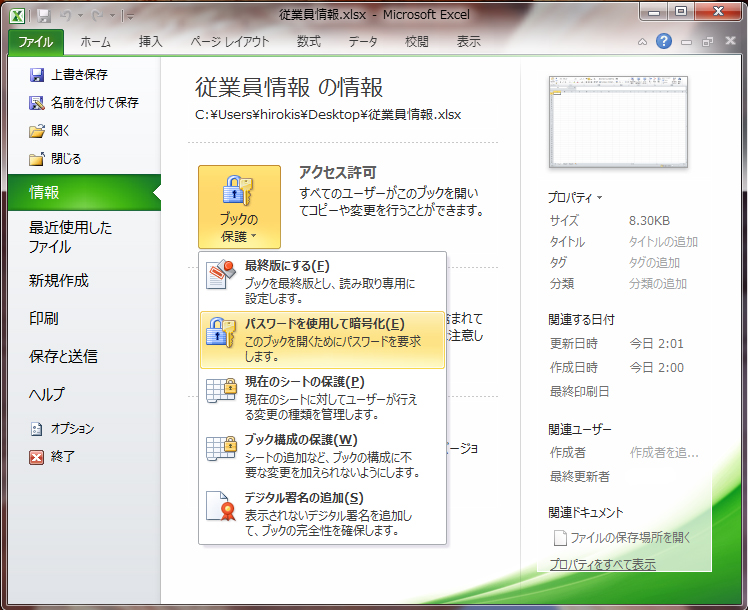The height and width of the screenshot is (610, 748).
Task: Click the 名前を付けて保存 icon
Action: [37, 103]
